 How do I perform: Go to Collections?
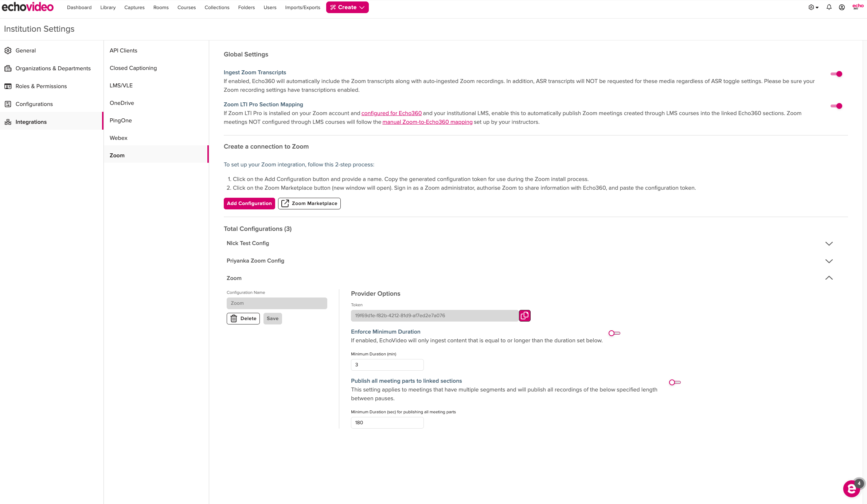click(217, 7)
